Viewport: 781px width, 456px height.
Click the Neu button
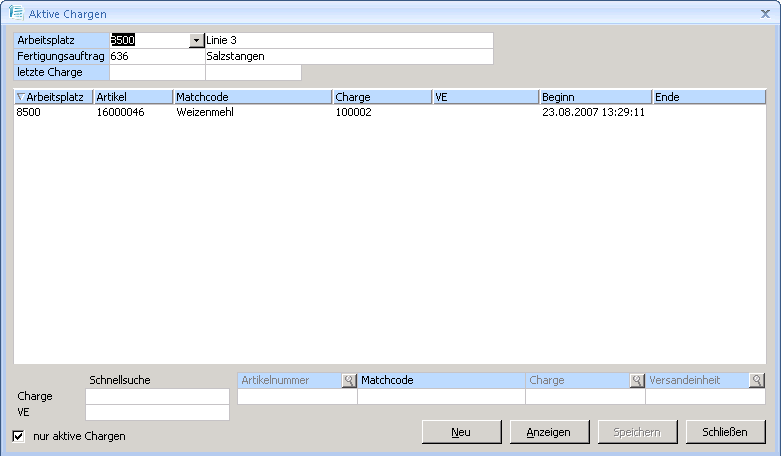click(x=461, y=432)
